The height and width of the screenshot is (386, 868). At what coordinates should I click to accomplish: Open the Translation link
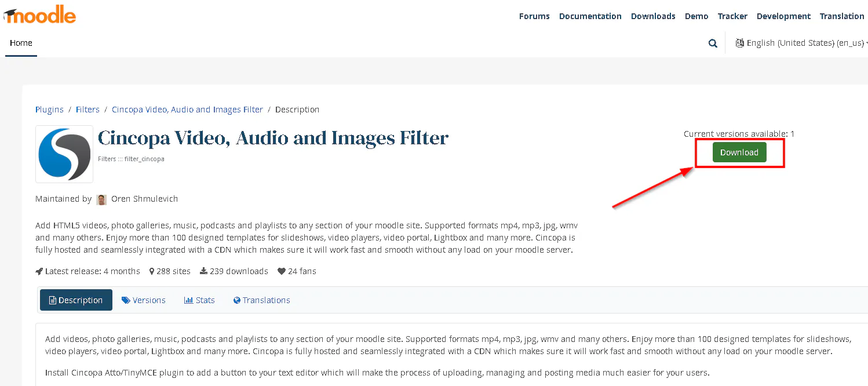tap(842, 16)
